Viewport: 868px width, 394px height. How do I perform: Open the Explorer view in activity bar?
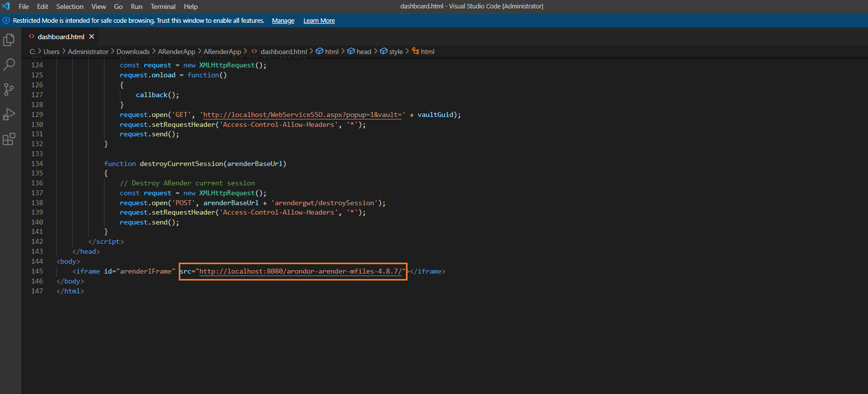tap(9, 40)
